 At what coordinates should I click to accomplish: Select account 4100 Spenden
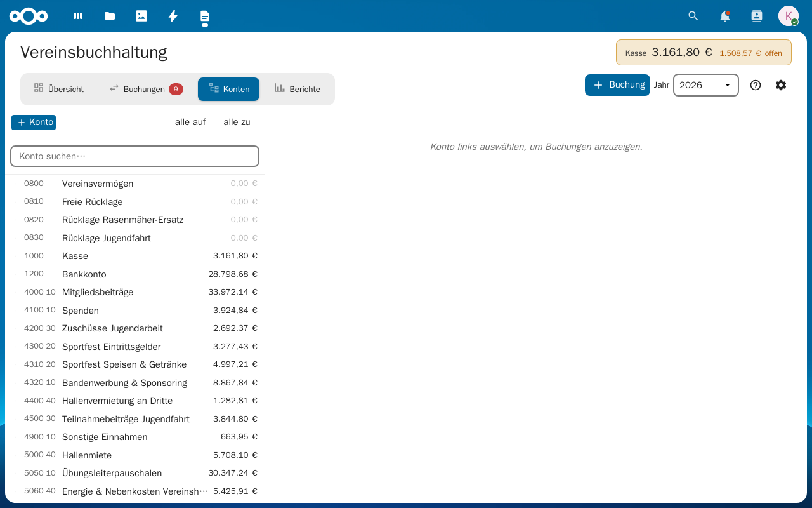(134, 311)
